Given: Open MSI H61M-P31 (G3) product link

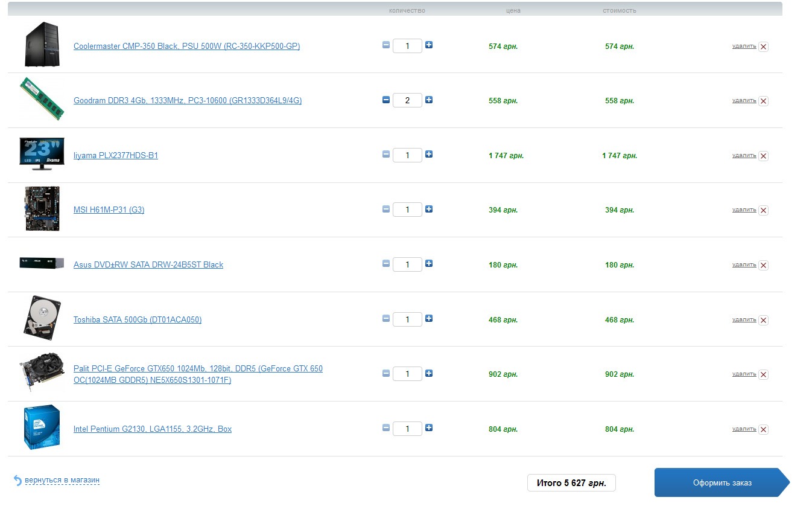Looking at the screenshot, I should tap(109, 210).
